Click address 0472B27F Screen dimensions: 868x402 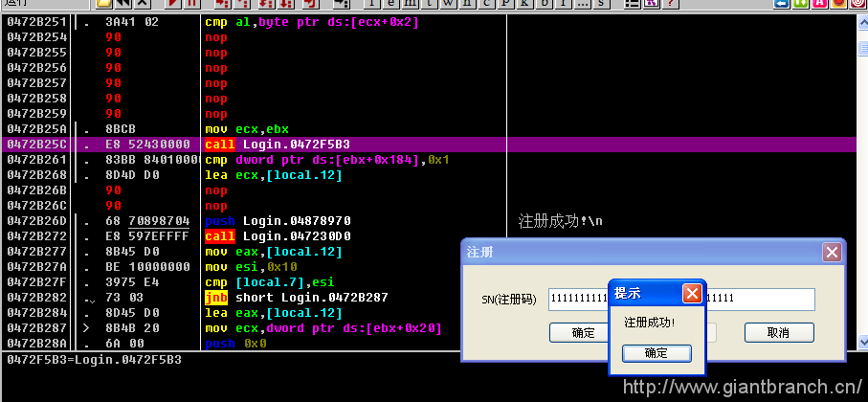point(36,282)
